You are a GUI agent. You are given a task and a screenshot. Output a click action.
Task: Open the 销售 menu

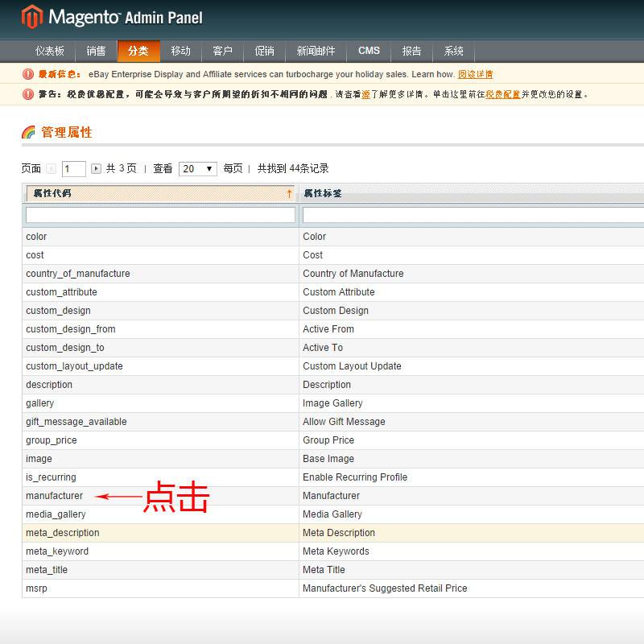(96, 51)
